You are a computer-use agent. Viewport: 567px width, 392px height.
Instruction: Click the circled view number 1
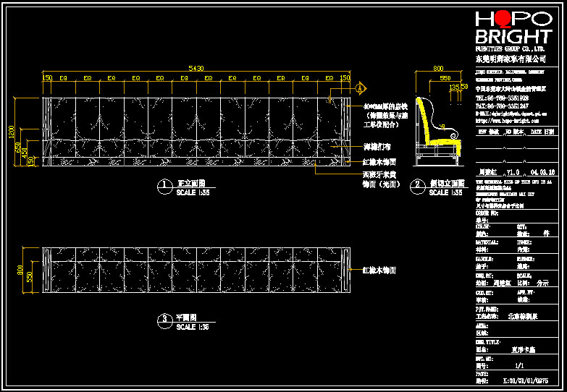click(165, 187)
